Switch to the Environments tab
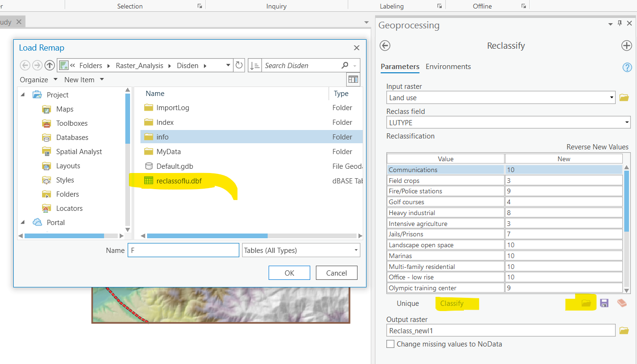Viewport: 637px width, 364px height. point(448,67)
